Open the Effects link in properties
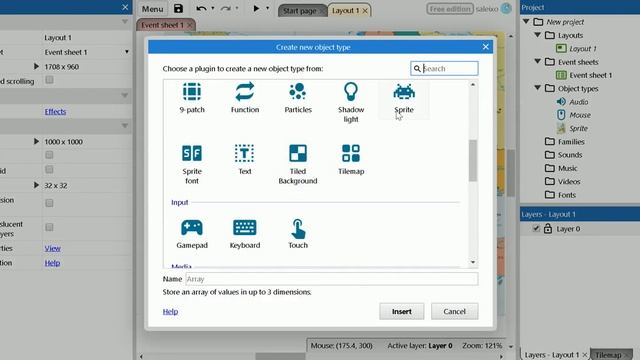The image size is (640, 360). tap(55, 111)
